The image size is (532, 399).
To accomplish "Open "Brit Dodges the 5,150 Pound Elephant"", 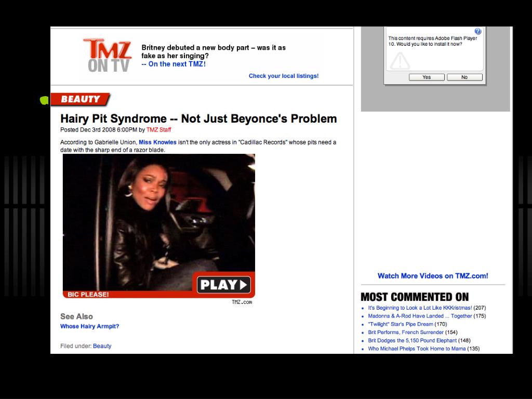I will (x=412, y=340).
